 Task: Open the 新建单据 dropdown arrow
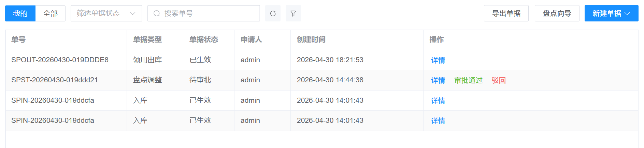pyautogui.click(x=627, y=13)
